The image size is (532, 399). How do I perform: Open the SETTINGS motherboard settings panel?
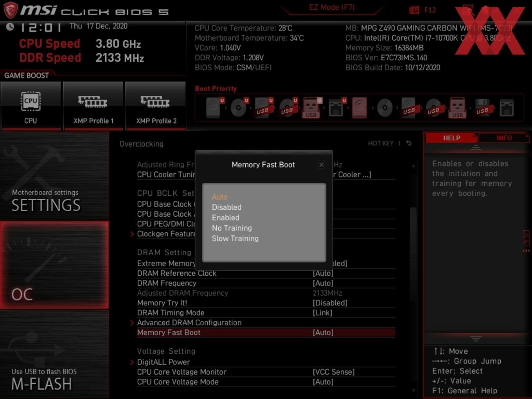tap(54, 176)
